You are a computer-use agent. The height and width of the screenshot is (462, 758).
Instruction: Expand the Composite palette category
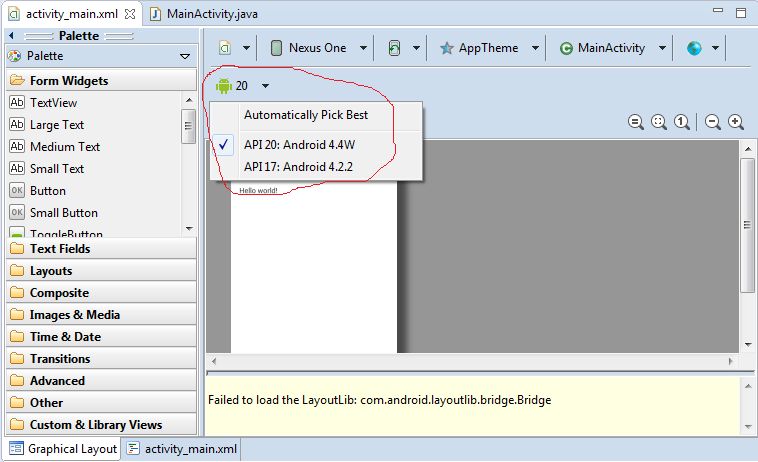[102, 293]
